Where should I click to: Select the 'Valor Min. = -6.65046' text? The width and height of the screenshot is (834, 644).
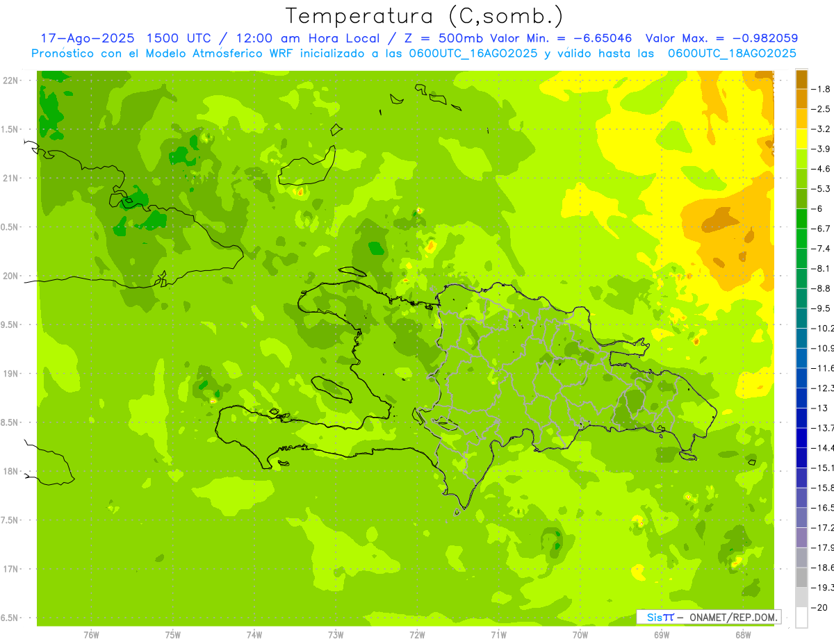(x=561, y=38)
